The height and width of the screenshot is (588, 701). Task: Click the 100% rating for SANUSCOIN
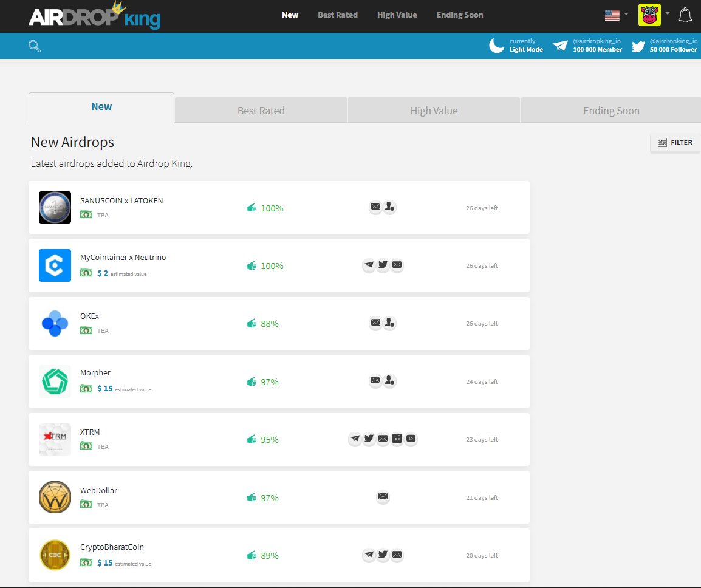click(x=272, y=208)
